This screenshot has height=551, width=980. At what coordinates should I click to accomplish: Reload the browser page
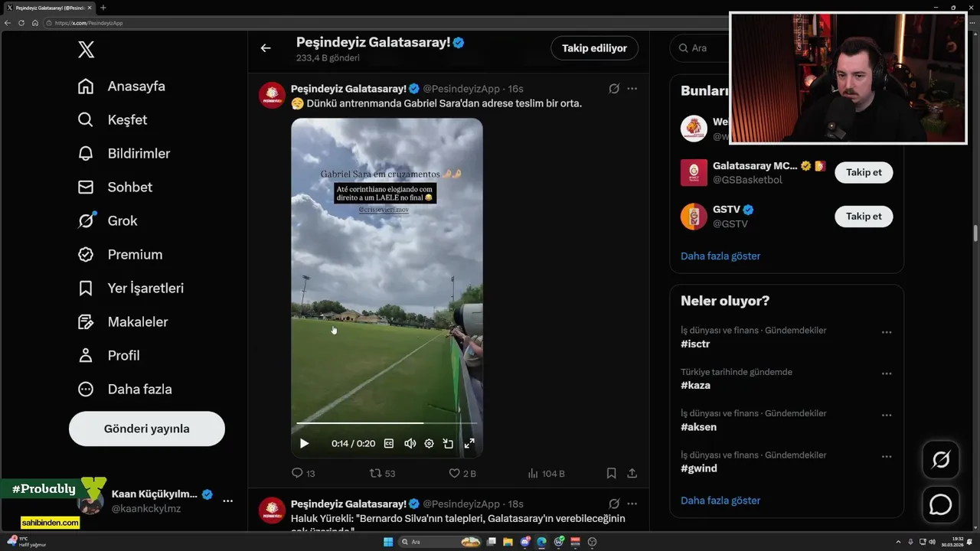click(x=21, y=23)
